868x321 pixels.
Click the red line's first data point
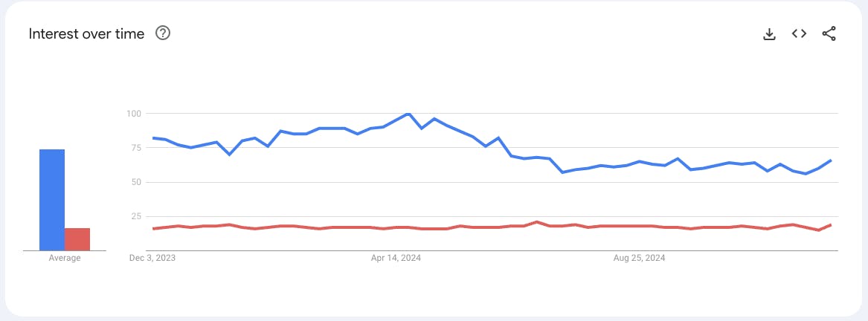(152, 229)
